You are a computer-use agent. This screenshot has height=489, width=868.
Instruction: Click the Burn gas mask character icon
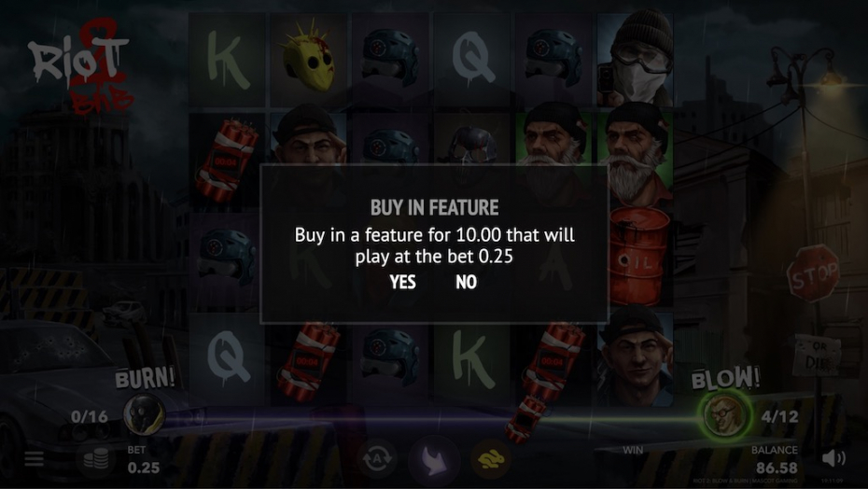144,415
